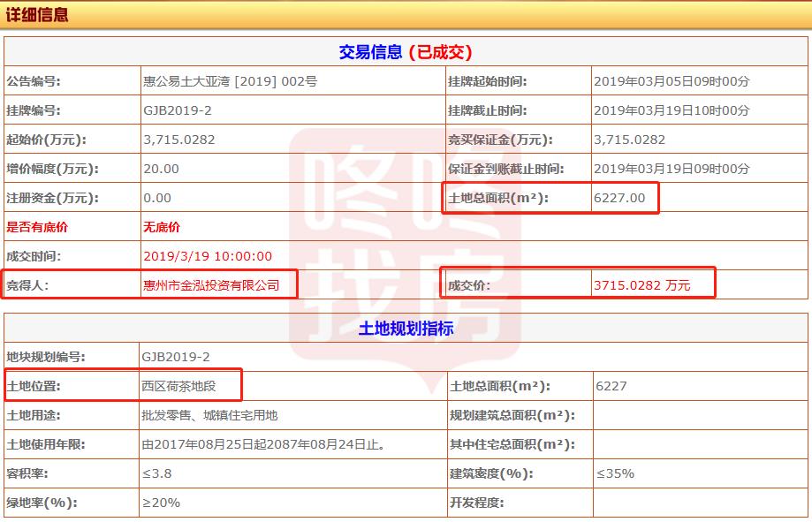The image size is (812, 522).
Task: Click the 竞买保证金(万元) label
Action: tap(500, 140)
